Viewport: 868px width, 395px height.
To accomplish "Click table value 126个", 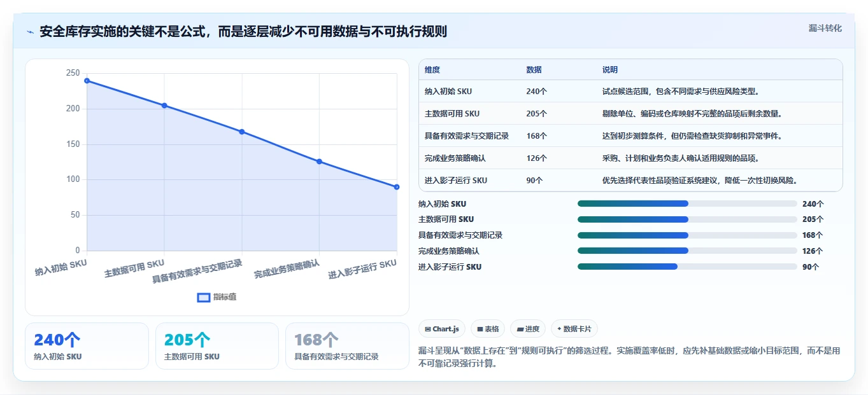I will [537, 158].
